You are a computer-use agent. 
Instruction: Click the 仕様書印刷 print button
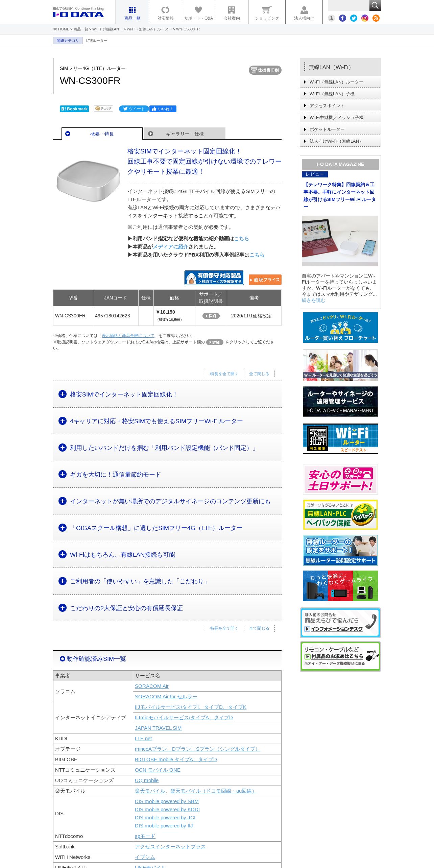(x=265, y=70)
